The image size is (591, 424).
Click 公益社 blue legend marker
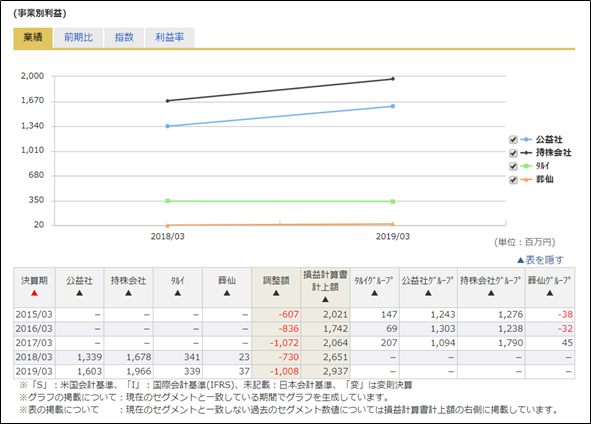[x=527, y=140]
